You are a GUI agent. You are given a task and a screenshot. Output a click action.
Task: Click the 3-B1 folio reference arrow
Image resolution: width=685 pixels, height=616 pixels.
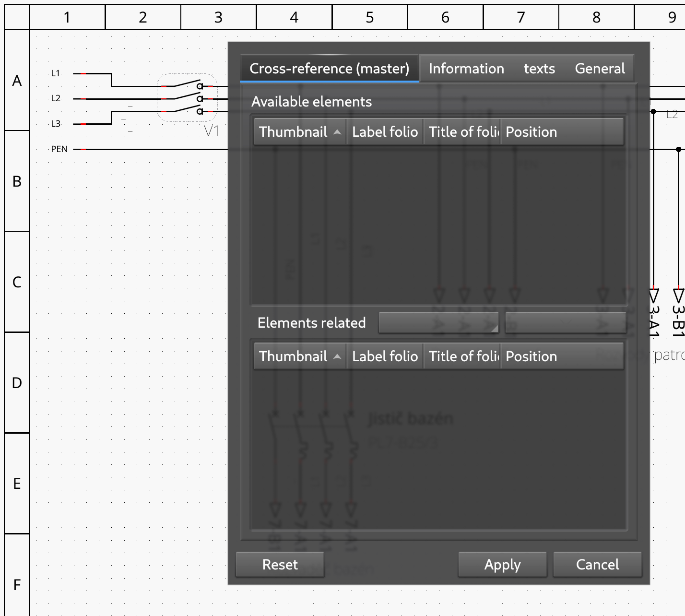pyautogui.click(x=678, y=295)
